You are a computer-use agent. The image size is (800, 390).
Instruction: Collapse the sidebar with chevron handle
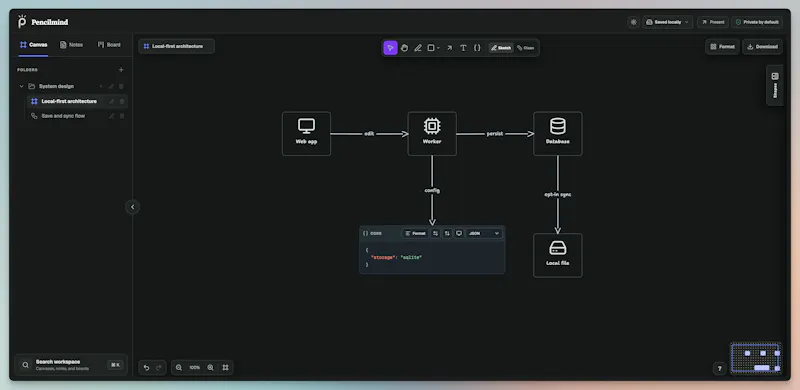(133, 207)
